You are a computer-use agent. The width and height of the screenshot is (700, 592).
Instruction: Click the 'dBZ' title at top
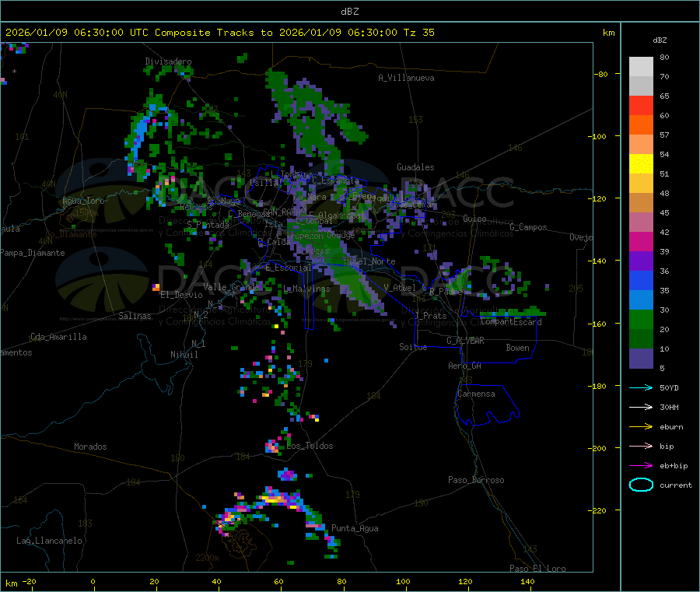(349, 12)
